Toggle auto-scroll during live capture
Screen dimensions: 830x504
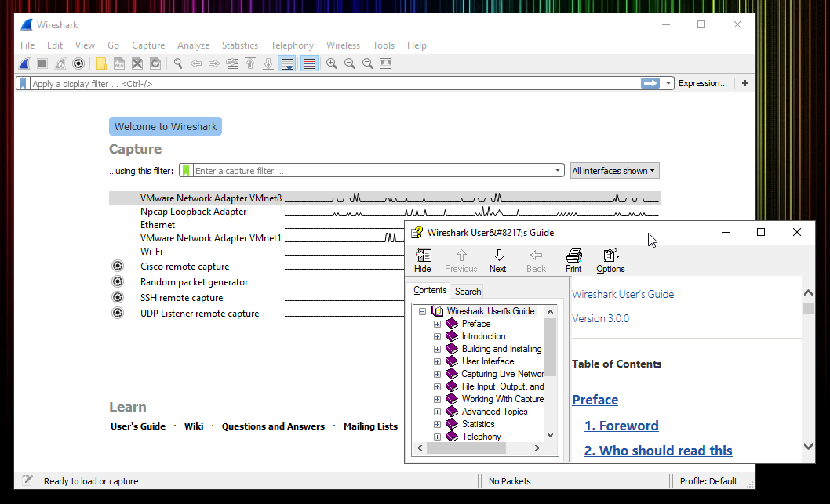(x=287, y=63)
